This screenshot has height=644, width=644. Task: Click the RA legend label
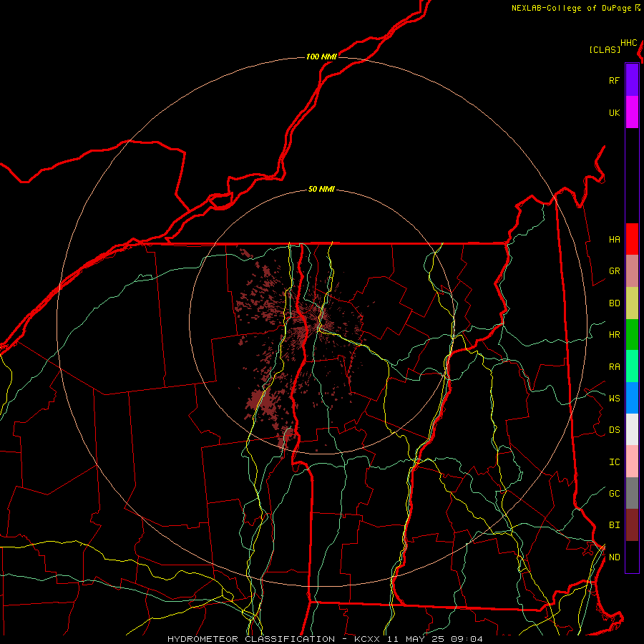pyautogui.click(x=614, y=367)
